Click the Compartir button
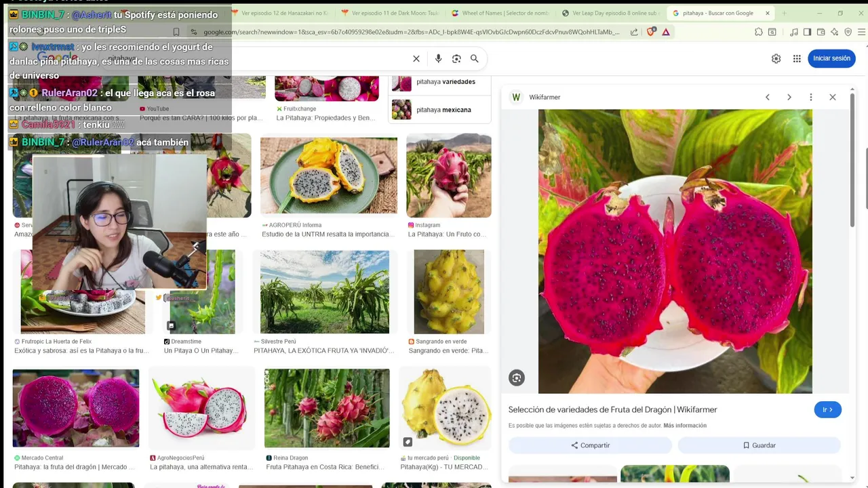Image resolution: width=868 pixels, height=488 pixels. [590, 445]
